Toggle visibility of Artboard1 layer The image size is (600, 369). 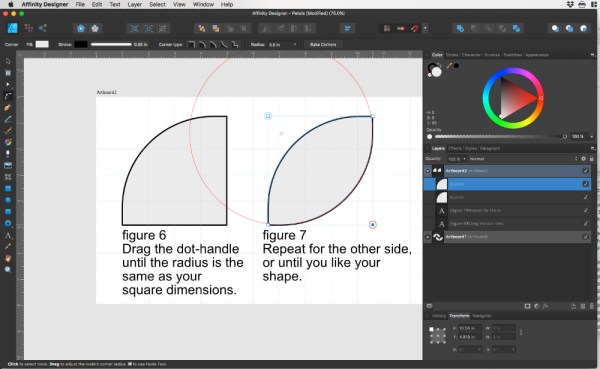click(585, 237)
